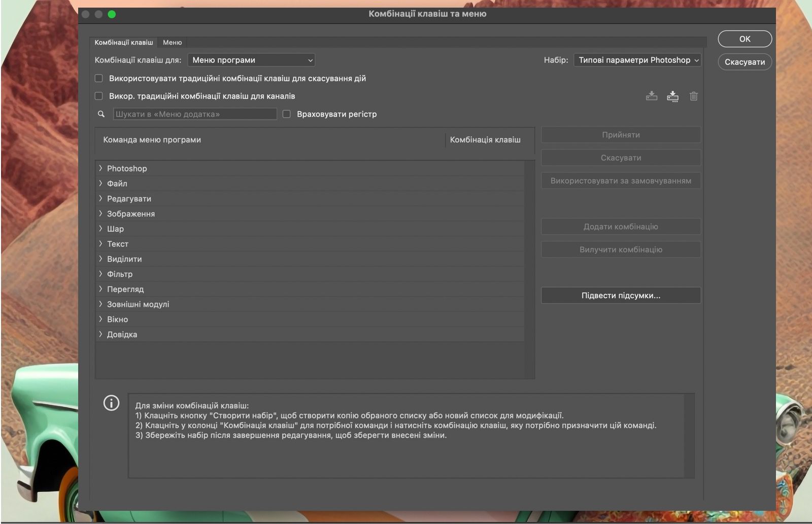Open the "Меню програми" dropdown
Image resolution: width=812 pixels, height=524 pixels.
tap(251, 60)
